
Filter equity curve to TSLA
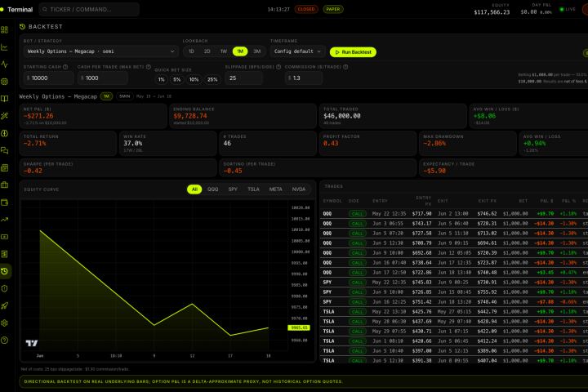253,189
